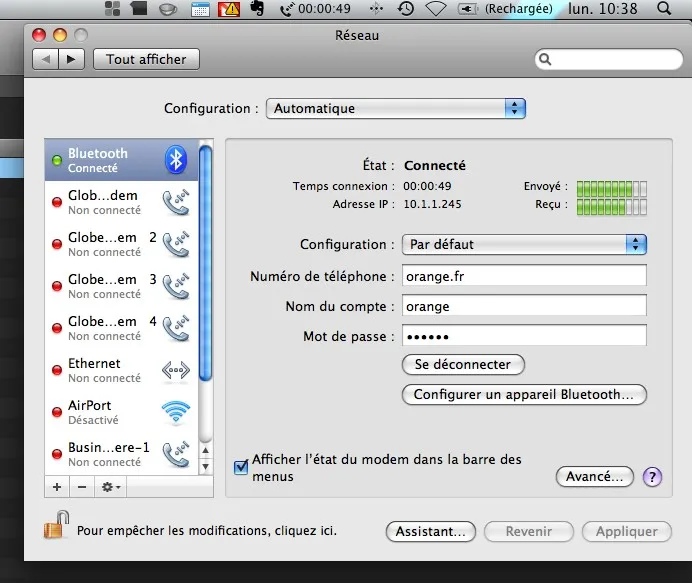Open the gear action menu
692x583 pixels.
pyautogui.click(x=110, y=487)
